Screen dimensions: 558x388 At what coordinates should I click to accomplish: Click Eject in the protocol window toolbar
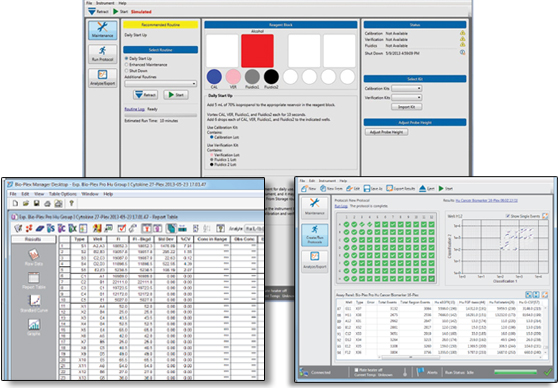coord(427,188)
